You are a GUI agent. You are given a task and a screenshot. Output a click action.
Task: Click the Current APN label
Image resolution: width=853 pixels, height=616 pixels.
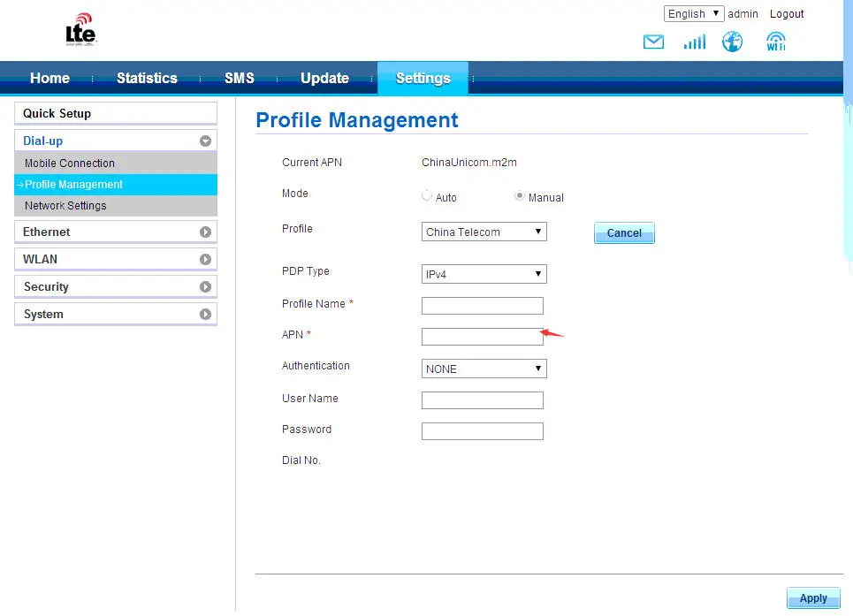point(312,163)
